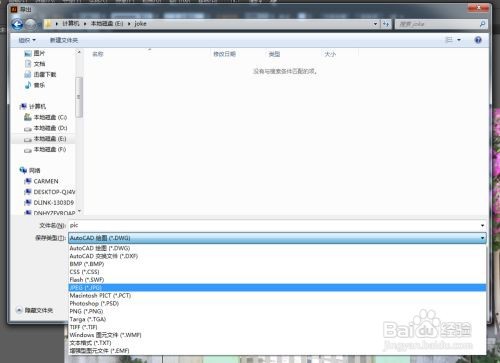Click the Back navigation arrow
The width and height of the screenshot is (500, 363).
17,24
